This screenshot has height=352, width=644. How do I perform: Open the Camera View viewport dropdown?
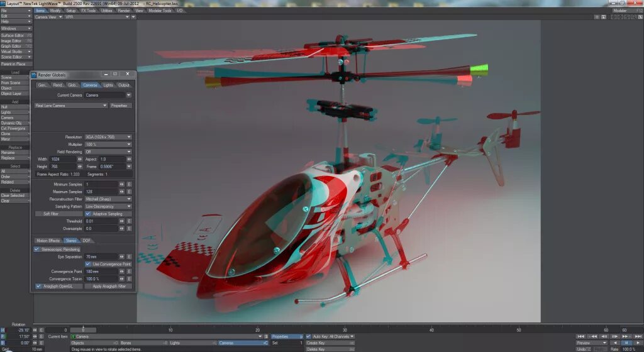click(48, 17)
